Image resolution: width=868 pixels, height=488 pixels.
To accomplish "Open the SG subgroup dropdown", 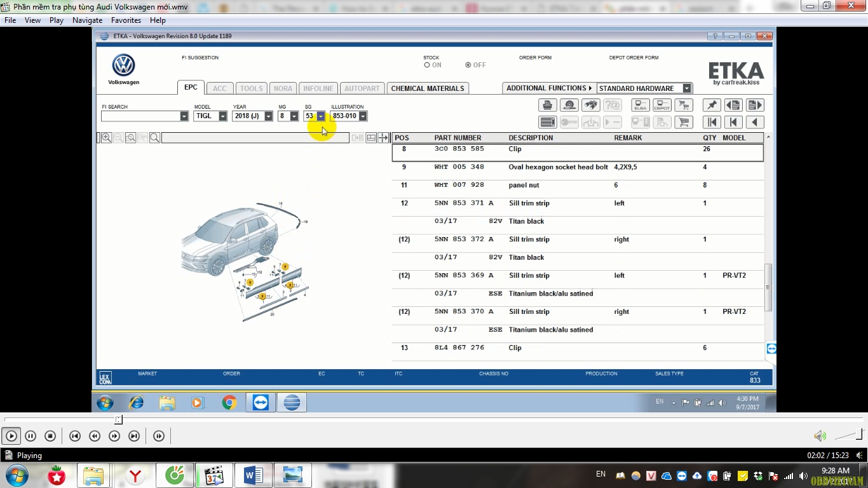I will point(321,116).
